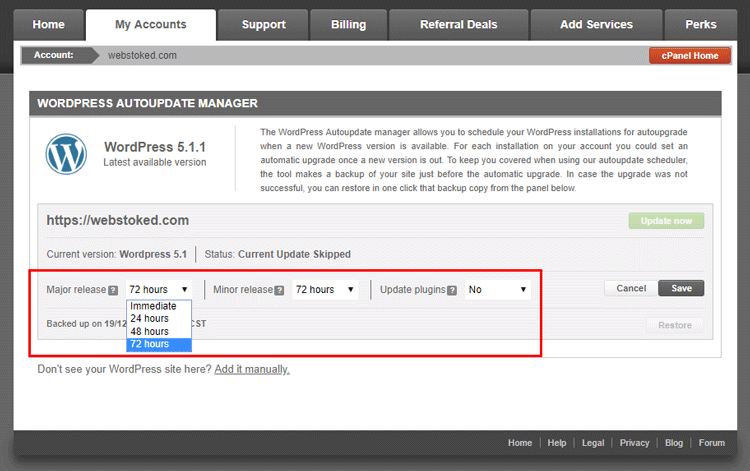Switch to Add Services tab

[596, 24]
